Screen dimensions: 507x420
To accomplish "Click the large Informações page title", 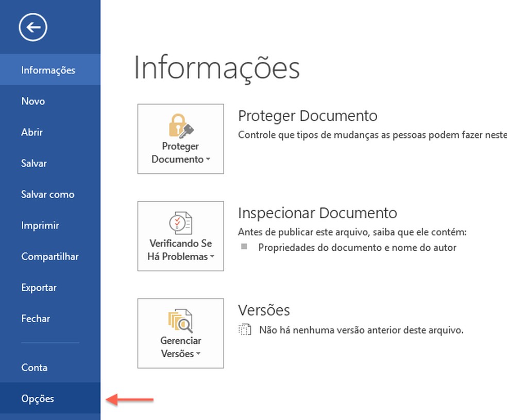I will click(x=217, y=68).
